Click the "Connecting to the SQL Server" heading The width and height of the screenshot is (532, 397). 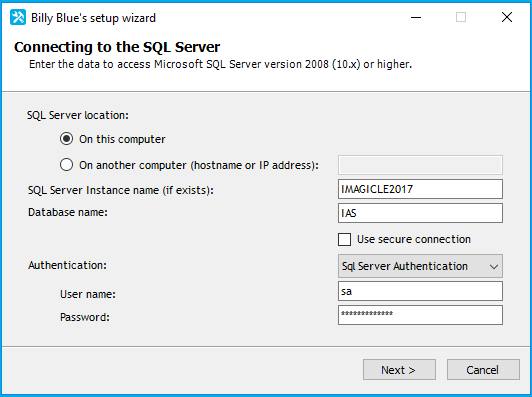pos(117,47)
